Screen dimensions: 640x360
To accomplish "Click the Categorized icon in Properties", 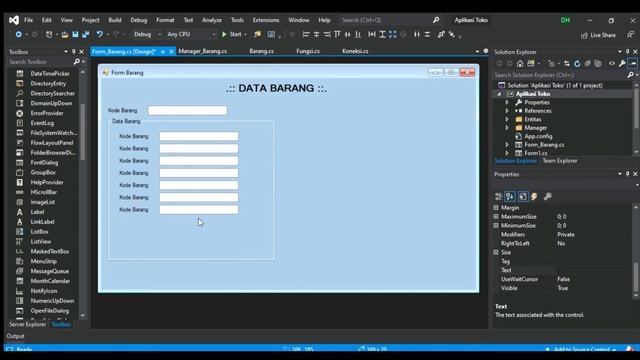I will point(498,197).
